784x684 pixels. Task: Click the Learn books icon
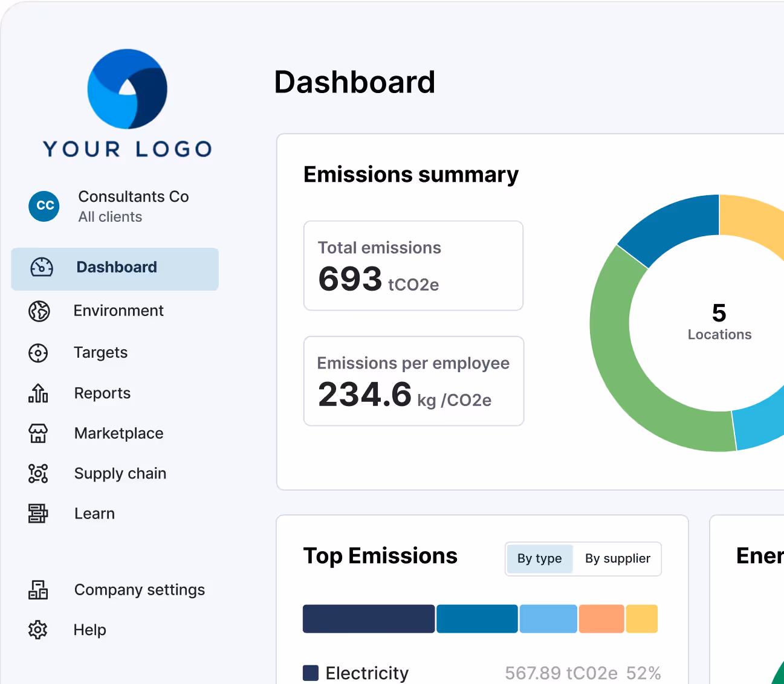click(x=38, y=514)
